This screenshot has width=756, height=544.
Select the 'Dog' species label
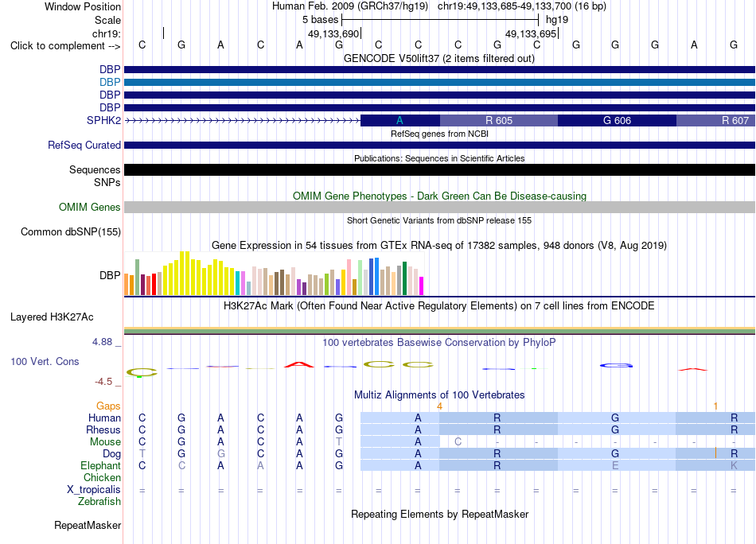tap(112, 454)
